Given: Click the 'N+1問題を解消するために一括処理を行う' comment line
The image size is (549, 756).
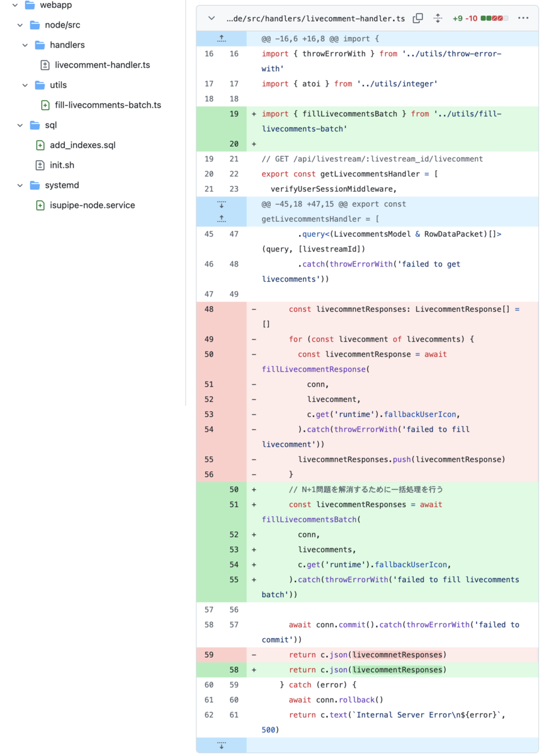Looking at the screenshot, I should pyautogui.click(x=366, y=490).
